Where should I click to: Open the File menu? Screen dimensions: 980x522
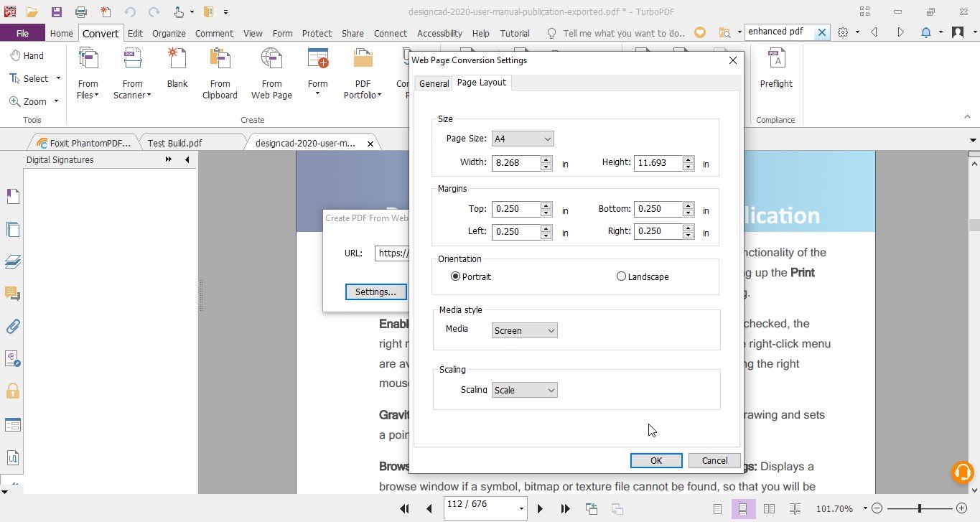22,33
